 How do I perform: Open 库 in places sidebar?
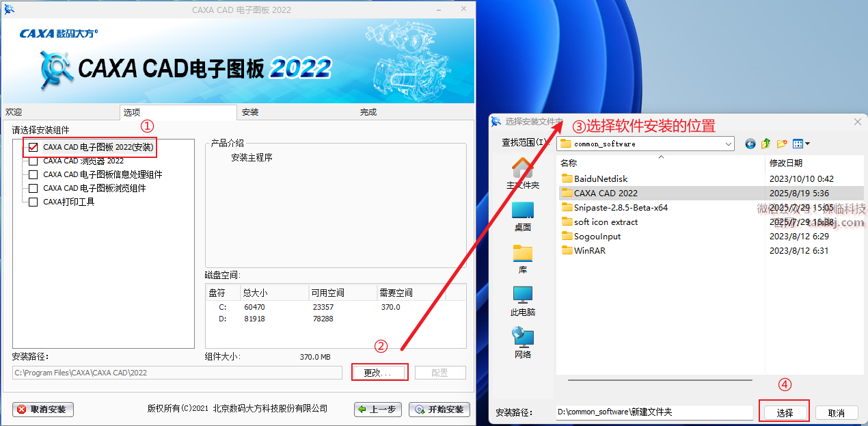click(x=523, y=259)
